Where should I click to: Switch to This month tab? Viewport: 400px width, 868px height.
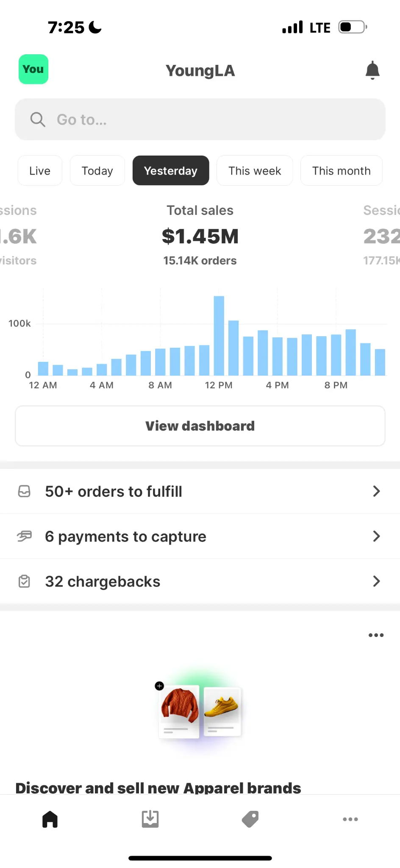(342, 170)
